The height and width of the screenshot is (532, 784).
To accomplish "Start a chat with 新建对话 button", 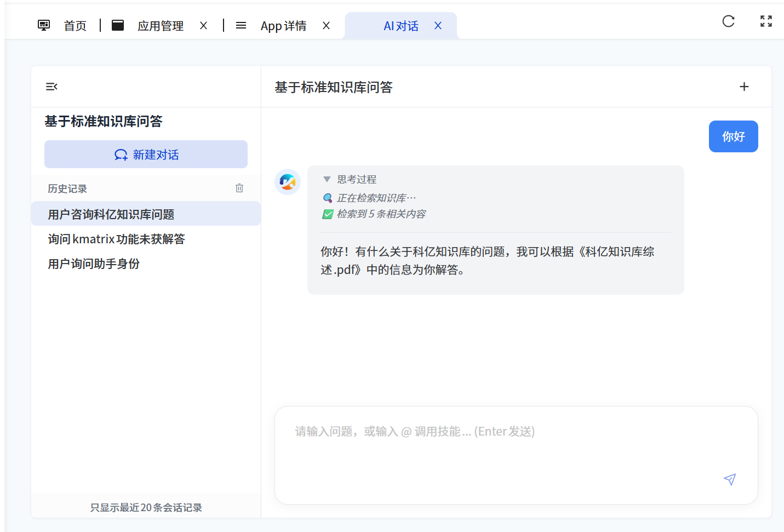I will 146,155.
